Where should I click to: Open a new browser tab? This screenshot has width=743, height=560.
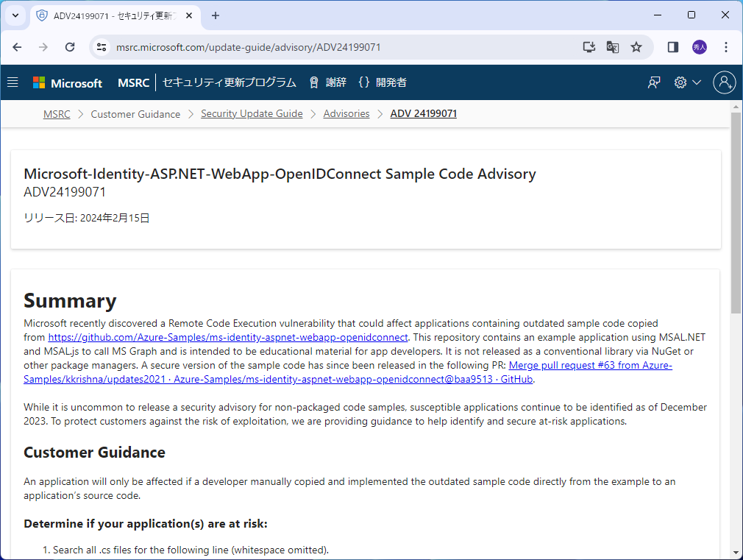pyautogui.click(x=216, y=15)
